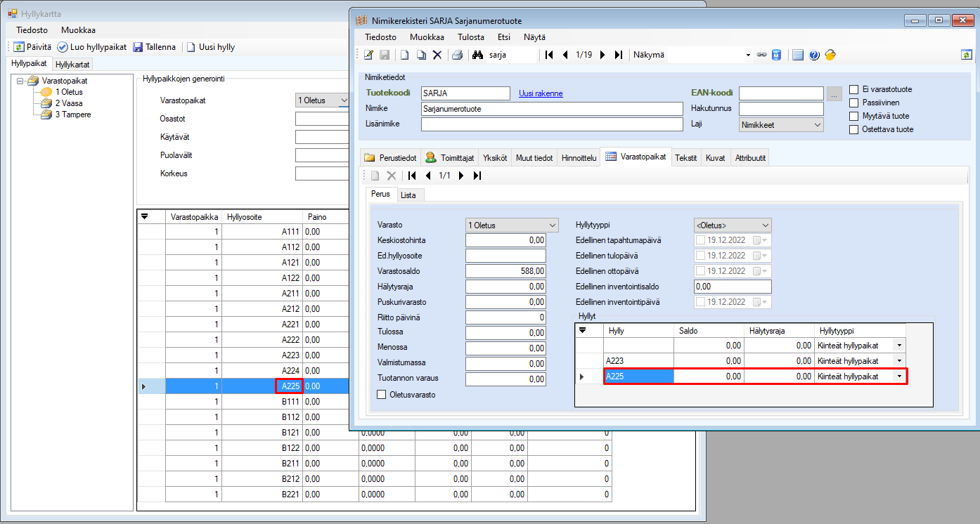Click the Luo hyllypaikat button
980x524 pixels.
(92, 47)
